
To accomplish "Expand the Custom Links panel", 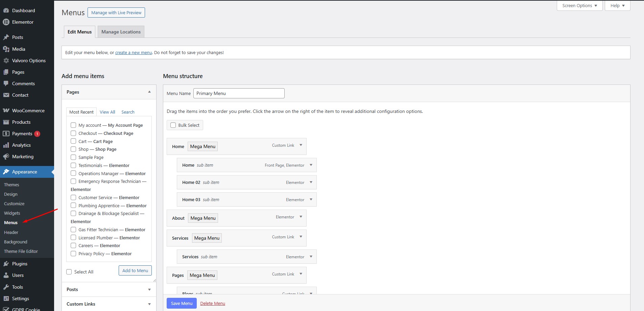I will point(149,304).
